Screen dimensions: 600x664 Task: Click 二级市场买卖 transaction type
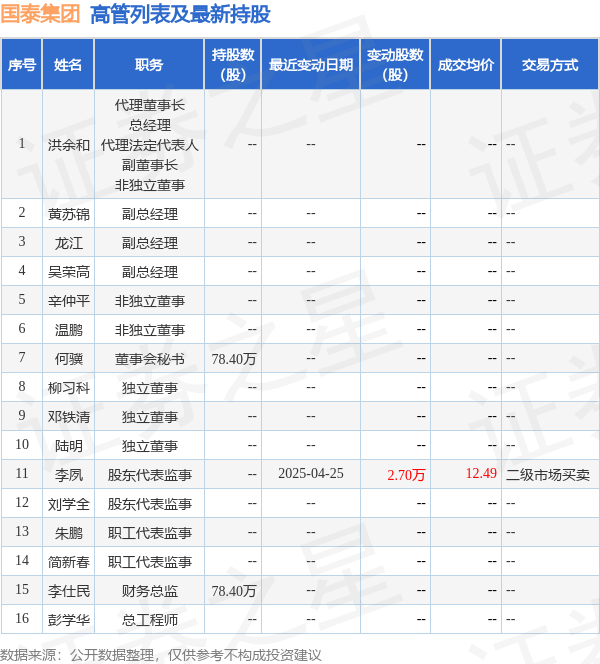coord(548,475)
